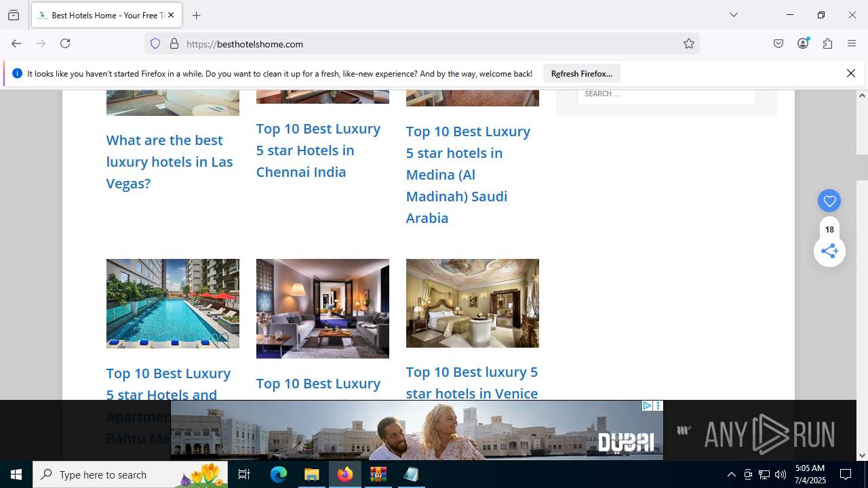
Task: Switch to Firefox taskbar icon
Action: coord(345,474)
